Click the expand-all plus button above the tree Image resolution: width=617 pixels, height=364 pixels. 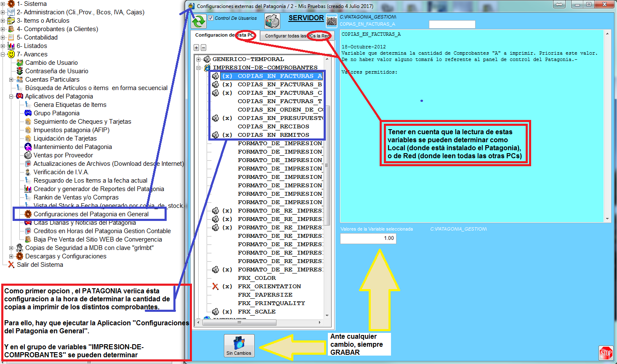(x=196, y=48)
